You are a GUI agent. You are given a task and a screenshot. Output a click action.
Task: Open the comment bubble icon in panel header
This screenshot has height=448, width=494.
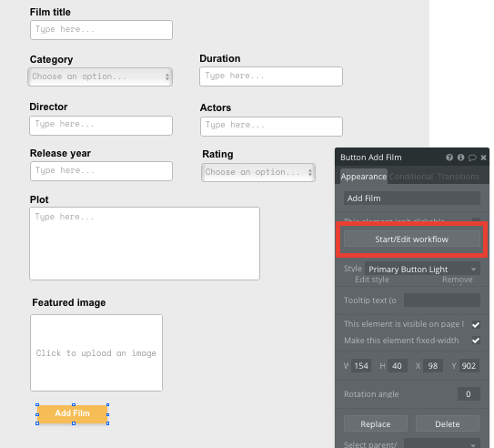472,158
